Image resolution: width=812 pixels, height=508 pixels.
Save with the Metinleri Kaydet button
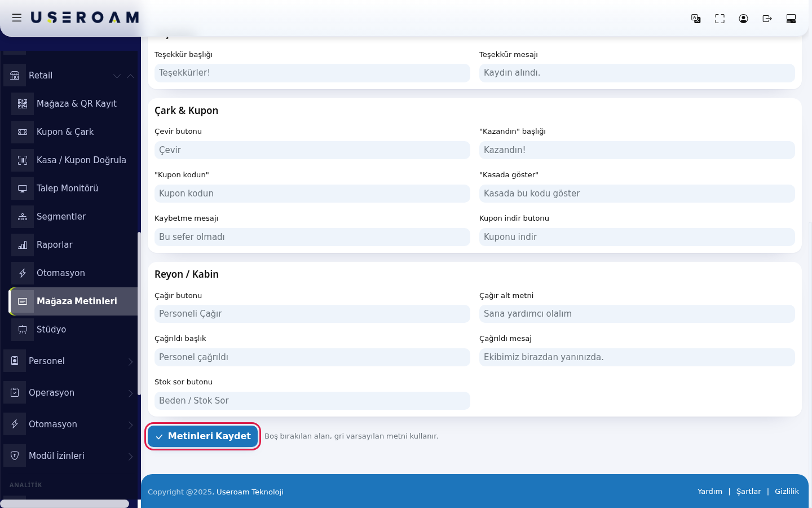coord(203,436)
